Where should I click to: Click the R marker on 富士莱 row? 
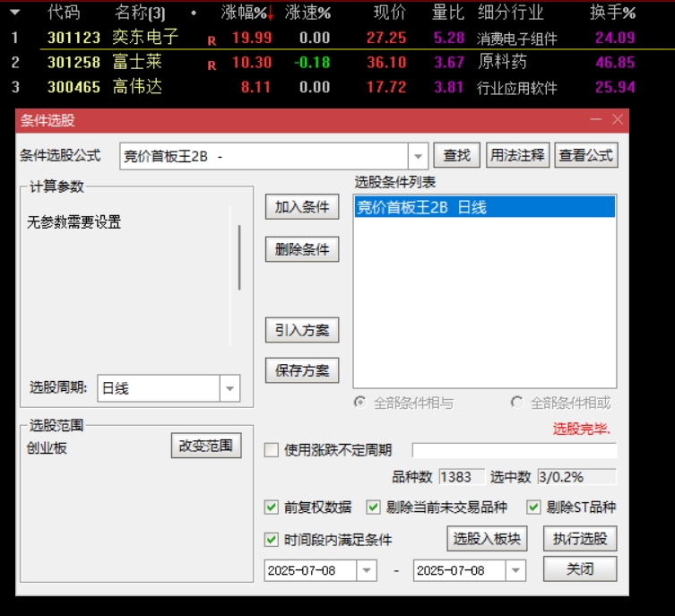tap(212, 65)
